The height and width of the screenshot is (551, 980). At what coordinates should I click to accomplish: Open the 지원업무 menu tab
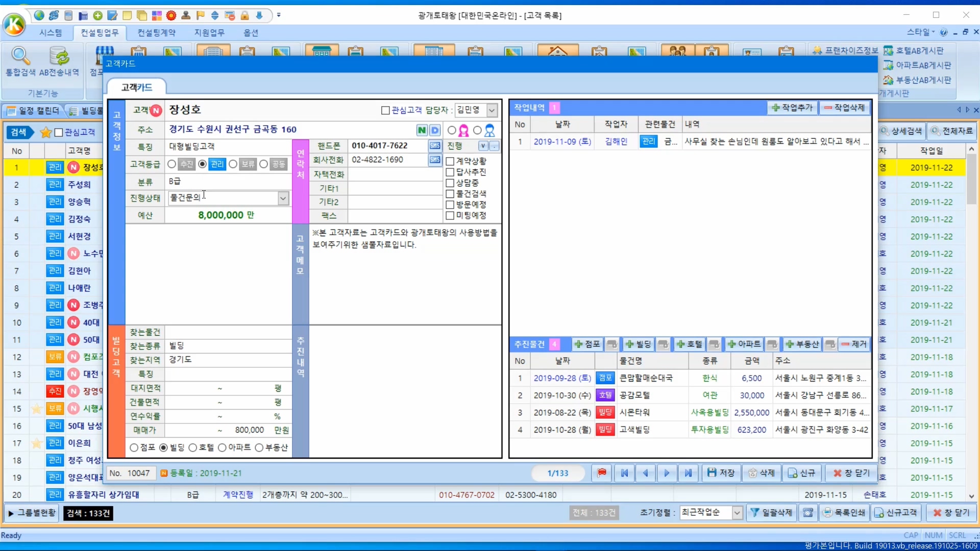[x=209, y=33]
